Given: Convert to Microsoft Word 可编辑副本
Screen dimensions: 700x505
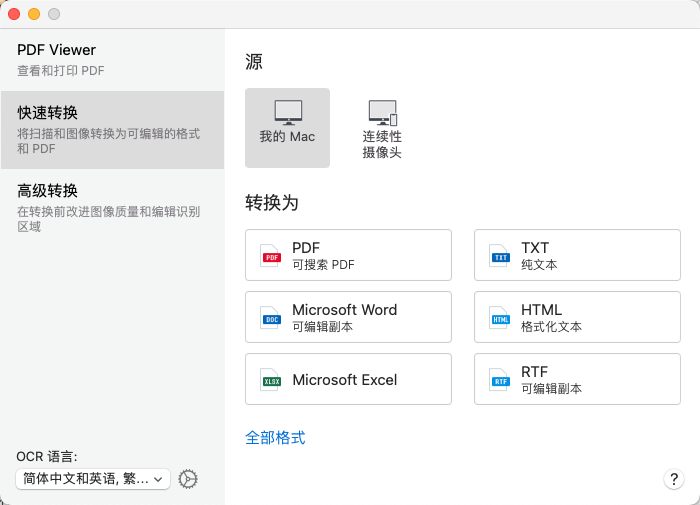Looking at the screenshot, I should click(348, 317).
